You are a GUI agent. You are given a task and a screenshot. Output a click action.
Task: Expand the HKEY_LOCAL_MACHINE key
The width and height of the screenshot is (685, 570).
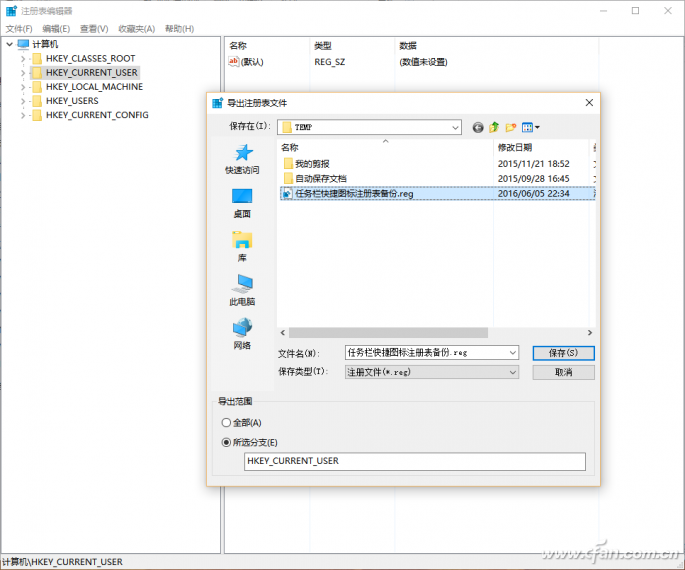[x=23, y=87]
